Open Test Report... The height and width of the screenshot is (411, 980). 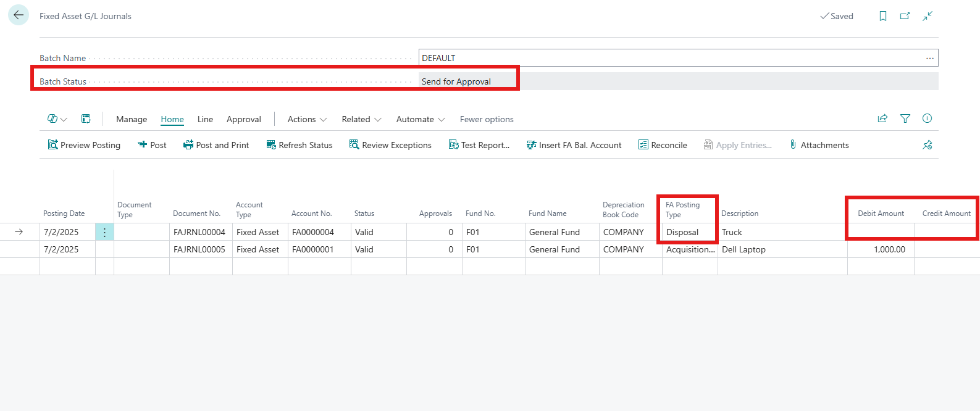479,145
